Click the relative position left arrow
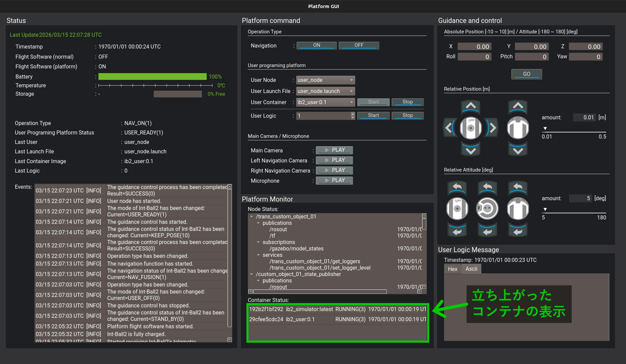Screen dimensions: 626x364 pyautogui.click(x=449, y=128)
